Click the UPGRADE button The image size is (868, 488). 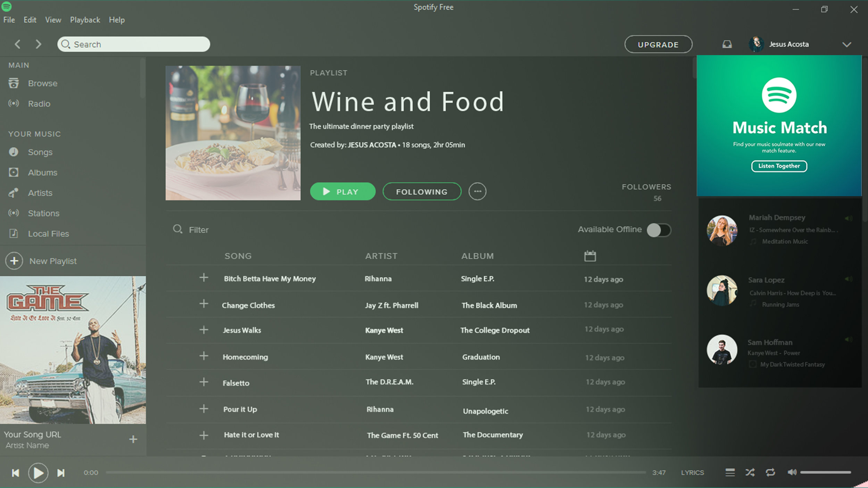(x=658, y=44)
